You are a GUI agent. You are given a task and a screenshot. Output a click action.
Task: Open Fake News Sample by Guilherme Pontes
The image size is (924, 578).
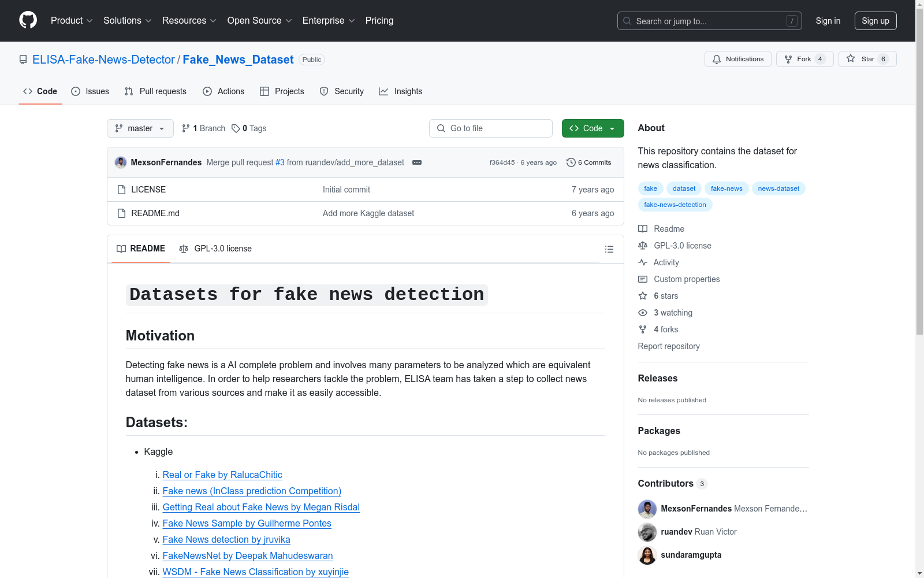tap(247, 523)
